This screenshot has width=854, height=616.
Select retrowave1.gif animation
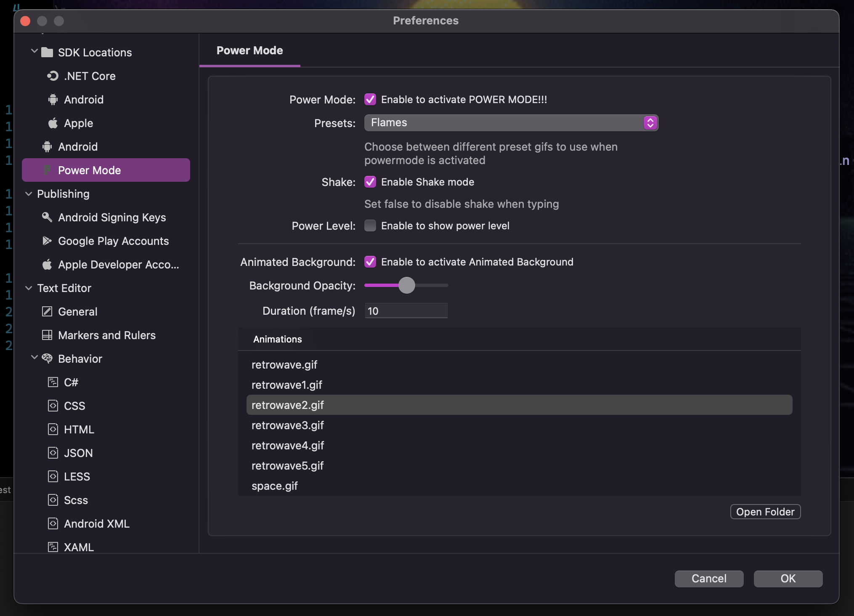[x=519, y=385]
